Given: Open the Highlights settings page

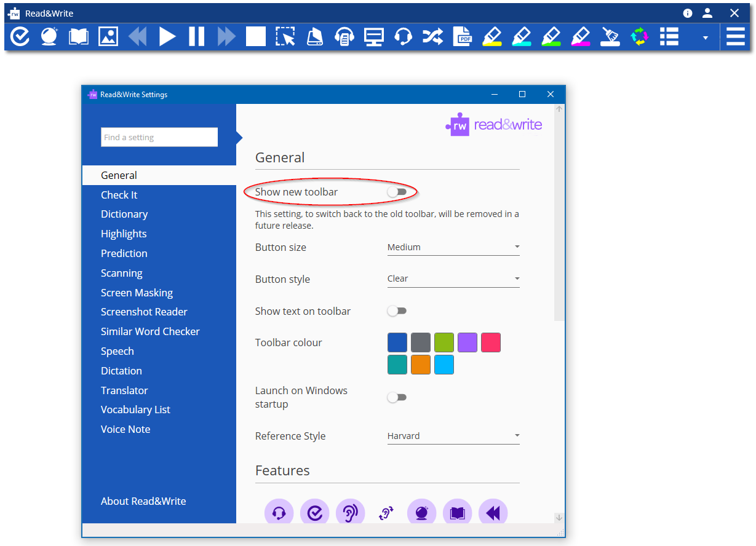Looking at the screenshot, I should click(124, 234).
